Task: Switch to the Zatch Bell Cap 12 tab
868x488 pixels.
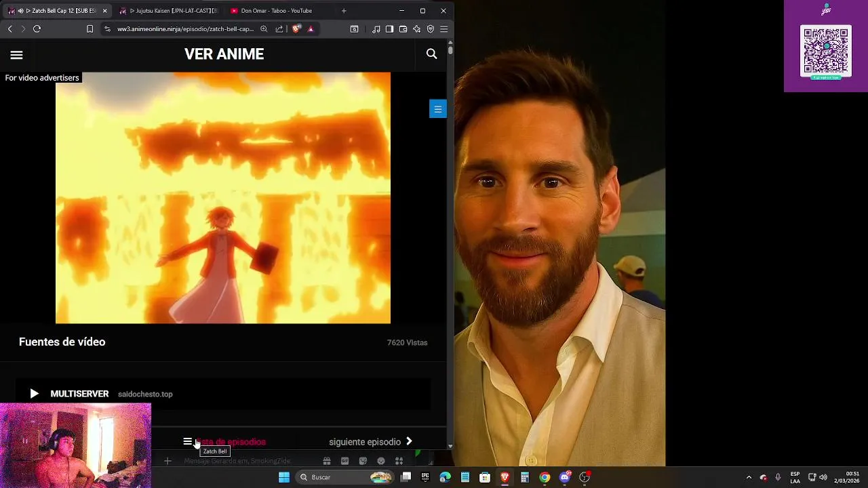Action: tap(58, 11)
